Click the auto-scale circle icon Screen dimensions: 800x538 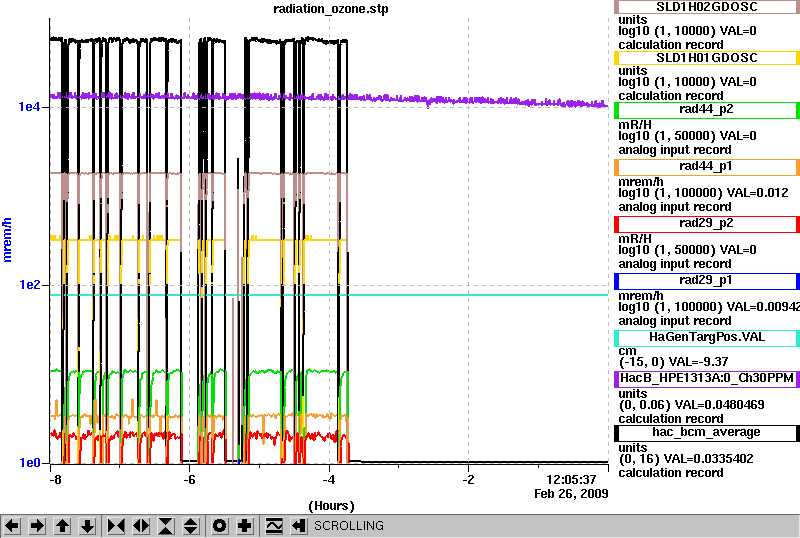(220, 526)
